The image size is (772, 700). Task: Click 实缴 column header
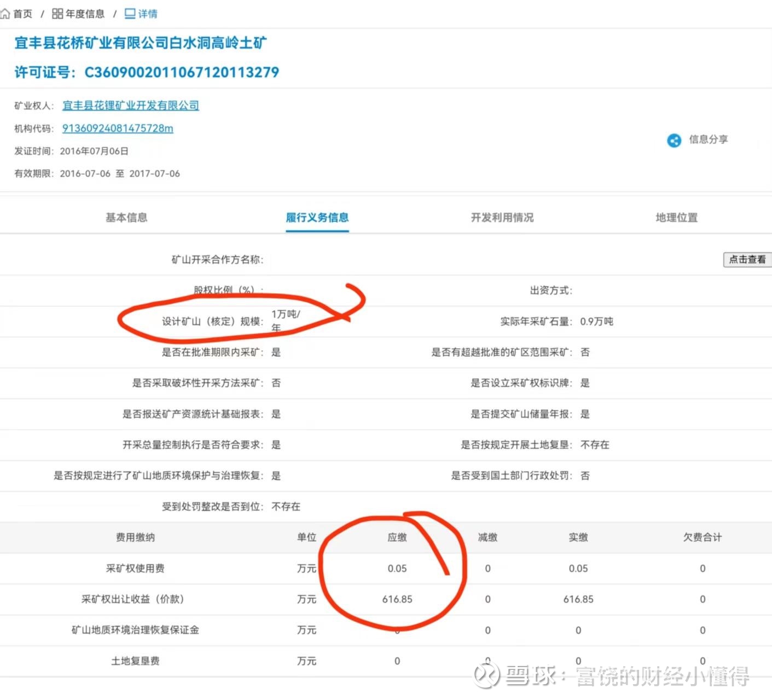click(x=578, y=537)
